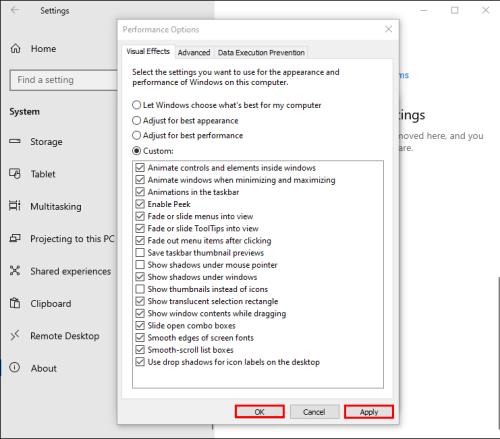Uncheck Enable Peek option
500x439 pixels.
[x=140, y=204]
